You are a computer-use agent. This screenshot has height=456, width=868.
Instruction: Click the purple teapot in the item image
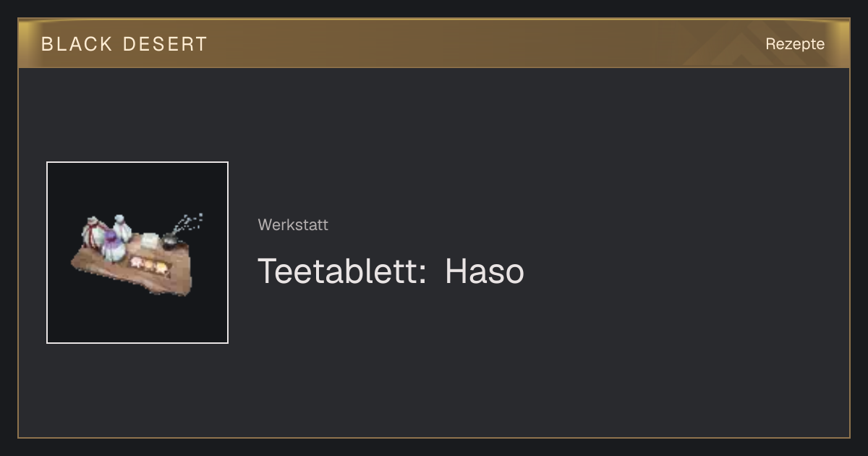pyautogui.click(x=112, y=248)
